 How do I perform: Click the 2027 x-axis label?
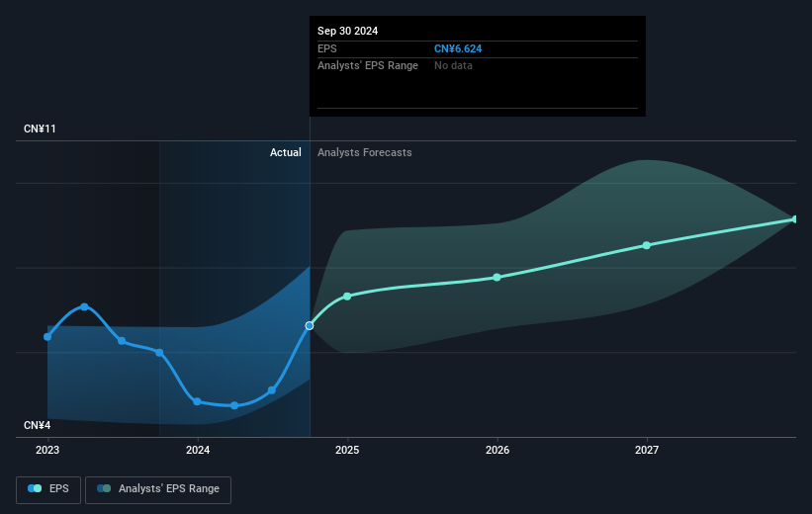pos(647,450)
